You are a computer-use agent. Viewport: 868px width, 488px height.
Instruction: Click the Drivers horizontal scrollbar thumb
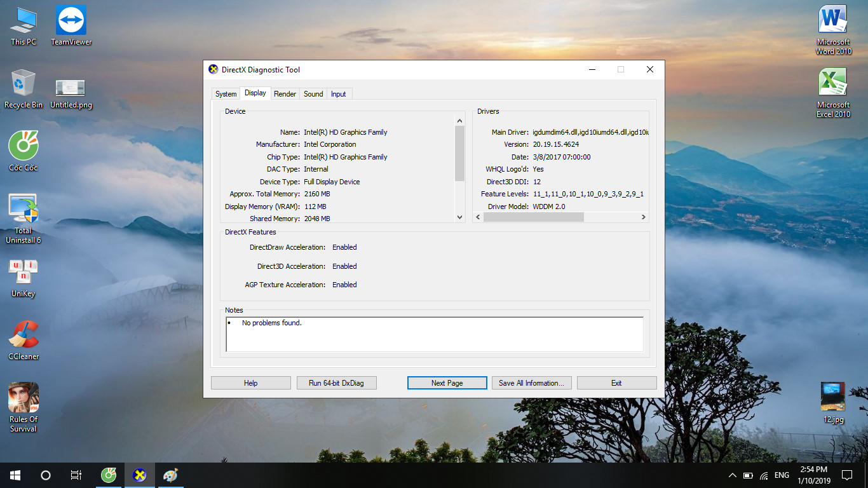click(533, 217)
